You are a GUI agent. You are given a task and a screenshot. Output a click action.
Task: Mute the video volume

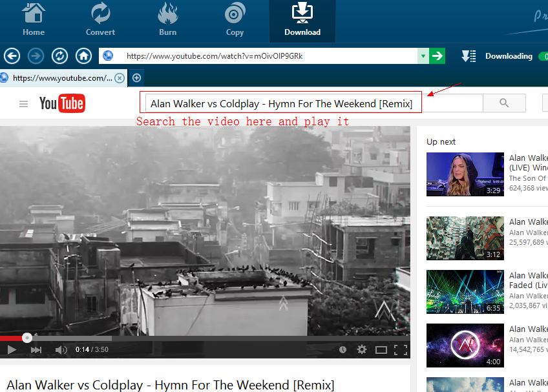tap(61, 350)
